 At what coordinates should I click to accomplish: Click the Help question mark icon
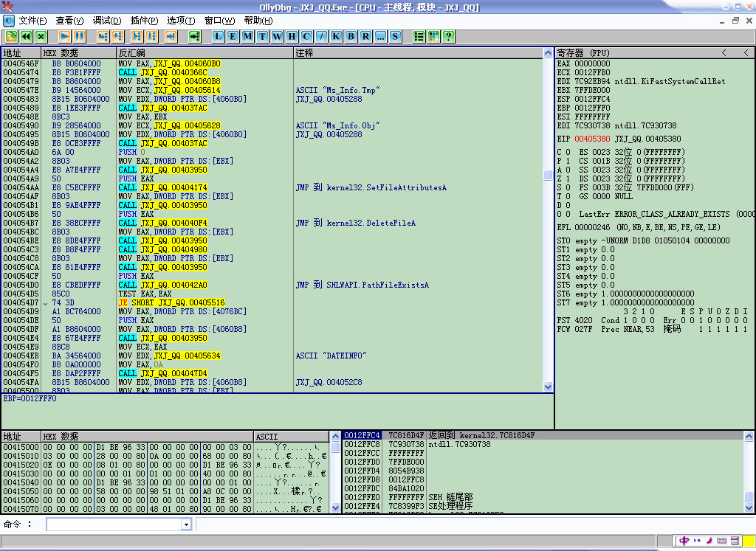tap(448, 36)
